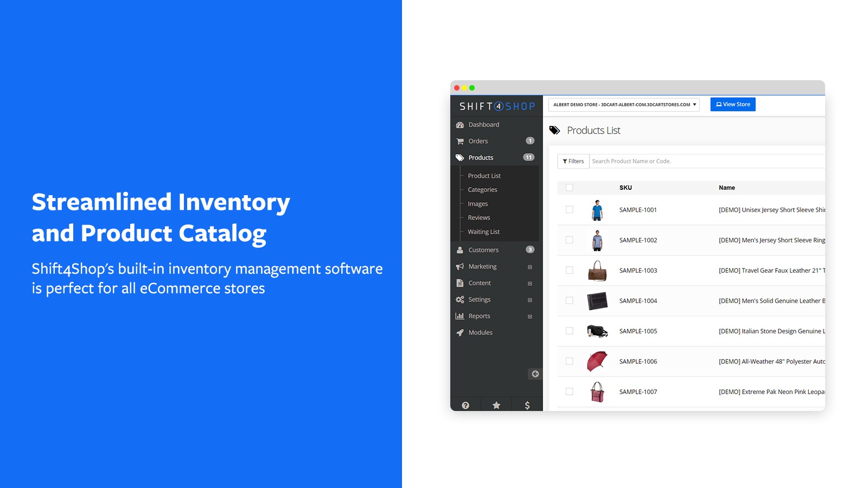Screen dimensions: 868x488
Task: Click the Modules rocket icon
Action: (x=460, y=332)
